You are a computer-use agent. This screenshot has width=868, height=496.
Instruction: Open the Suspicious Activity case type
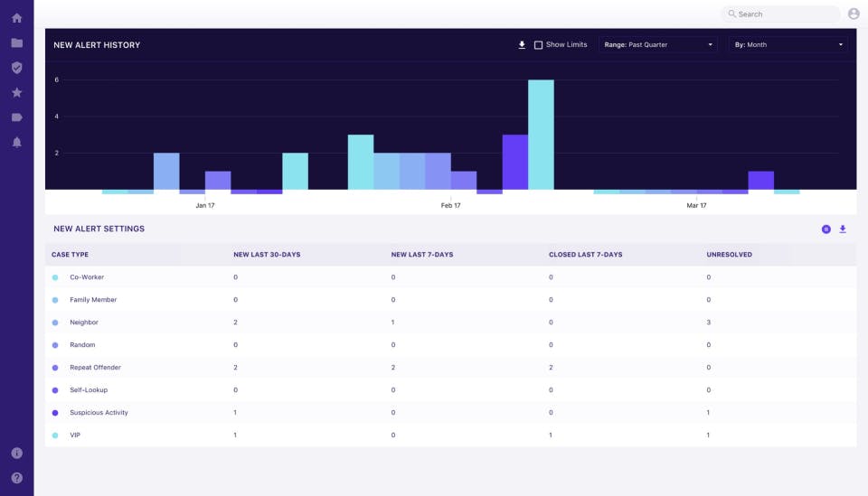[x=99, y=413]
